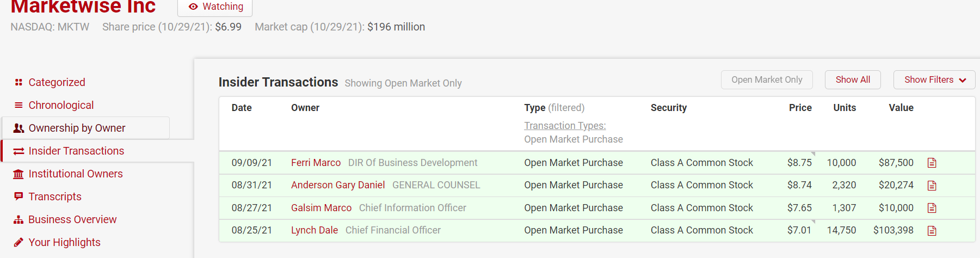The height and width of the screenshot is (258, 980).
Task: Open the filing document icon for Galsim Marco row
Action: 932,208
